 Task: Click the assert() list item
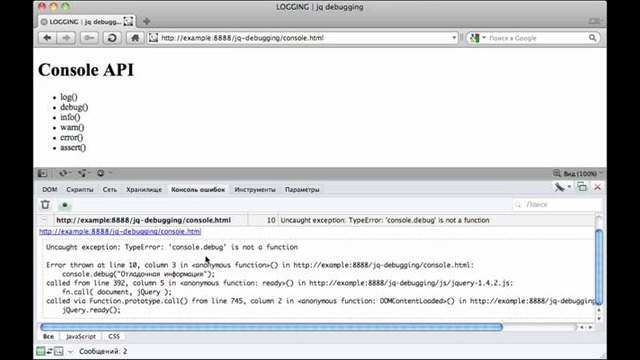(x=73, y=148)
